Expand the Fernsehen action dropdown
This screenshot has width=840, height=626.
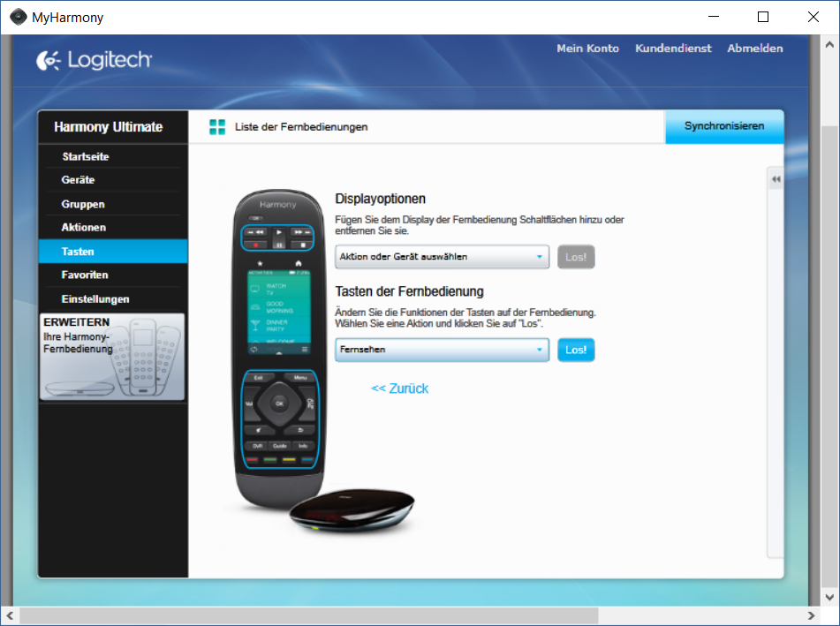(x=442, y=350)
